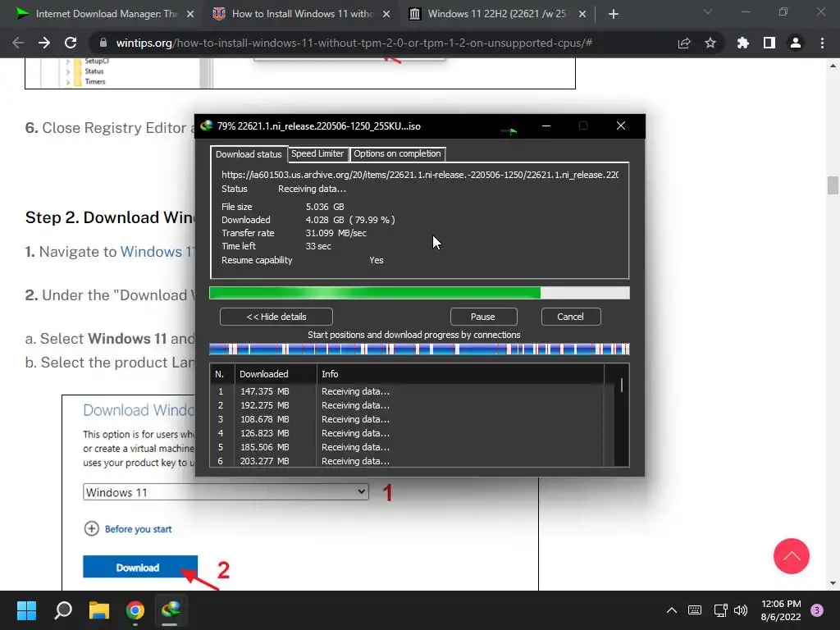This screenshot has width=840, height=630.
Task: Expand the SetupCl registry tree folder
Action: click(x=68, y=62)
